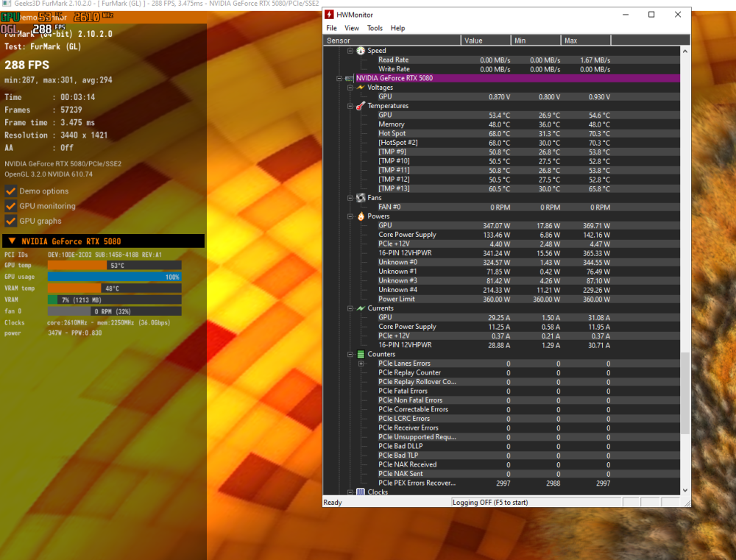Collapse the NVIDIA GeForce RTX 5080 panel in FurMark
The height and width of the screenshot is (560, 736).
pyautogui.click(x=13, y=241)
